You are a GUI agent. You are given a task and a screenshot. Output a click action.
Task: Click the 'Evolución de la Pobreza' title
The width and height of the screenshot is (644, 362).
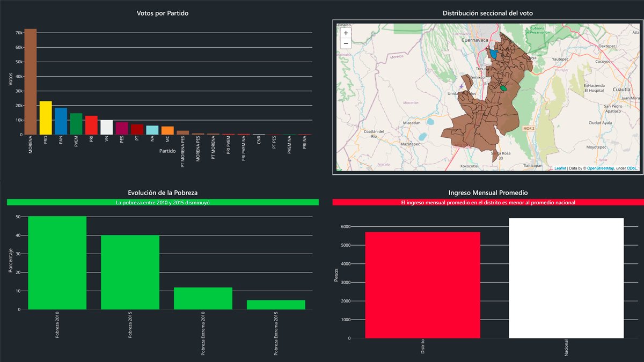(x=163, y=193)
